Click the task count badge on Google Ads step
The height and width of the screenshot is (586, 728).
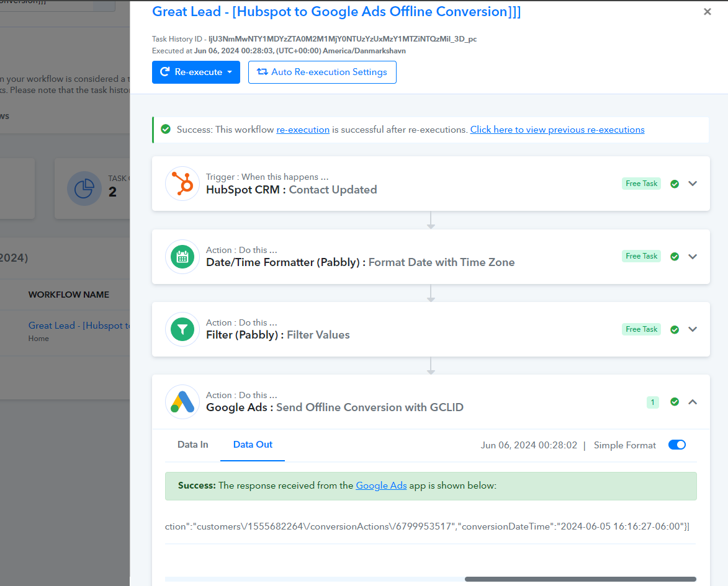652,402
